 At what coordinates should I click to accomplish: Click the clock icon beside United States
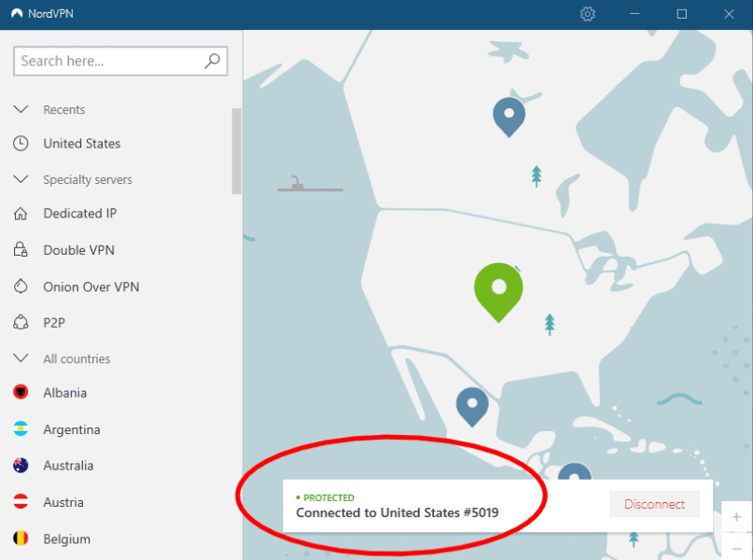[x=21, y=144]
